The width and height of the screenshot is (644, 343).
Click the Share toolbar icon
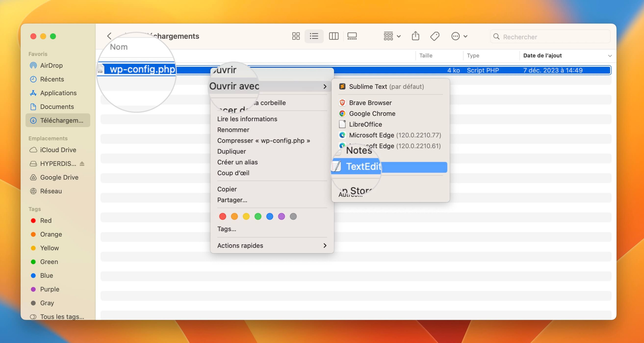(x=415, y=36)
